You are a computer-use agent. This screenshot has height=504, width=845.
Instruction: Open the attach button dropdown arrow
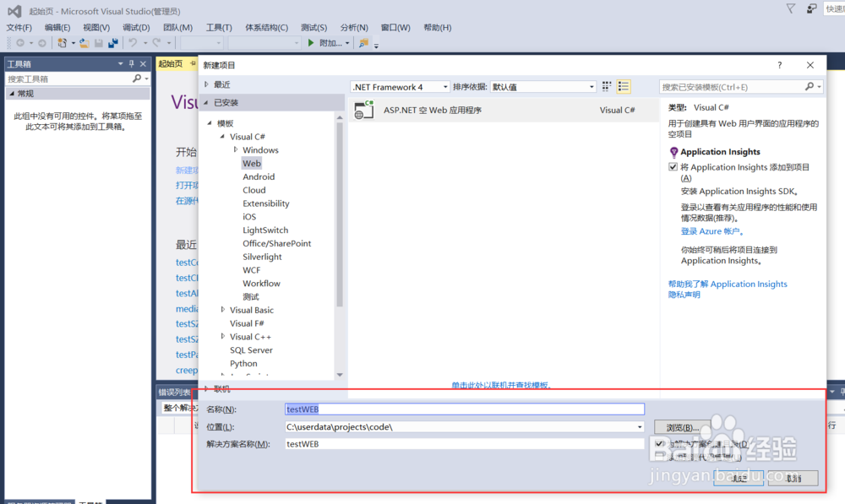[x=347, y=43]
